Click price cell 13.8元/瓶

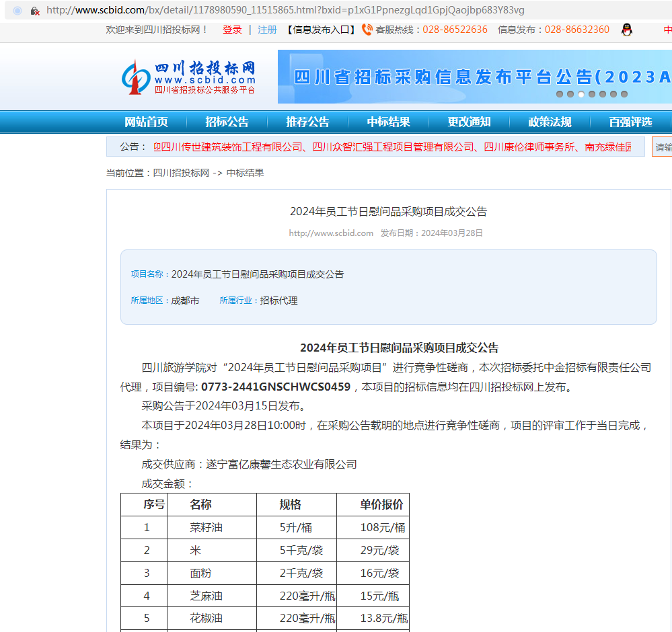tap(384, 619)
